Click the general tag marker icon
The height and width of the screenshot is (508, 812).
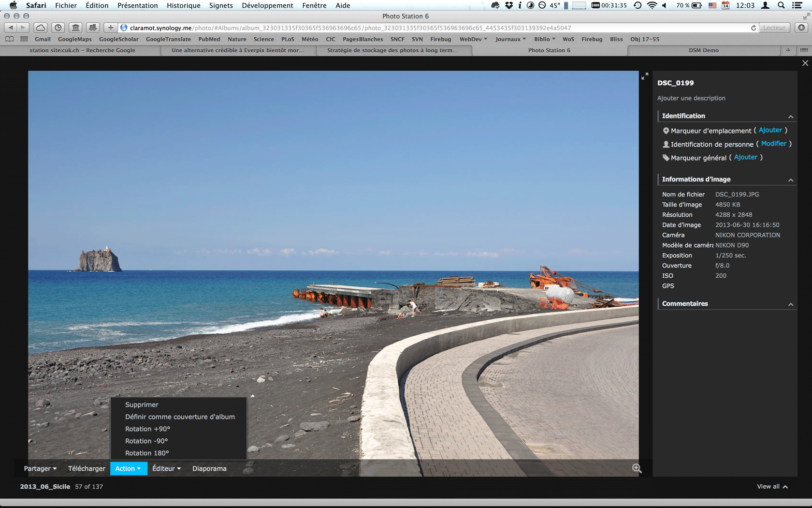(666, 158)
